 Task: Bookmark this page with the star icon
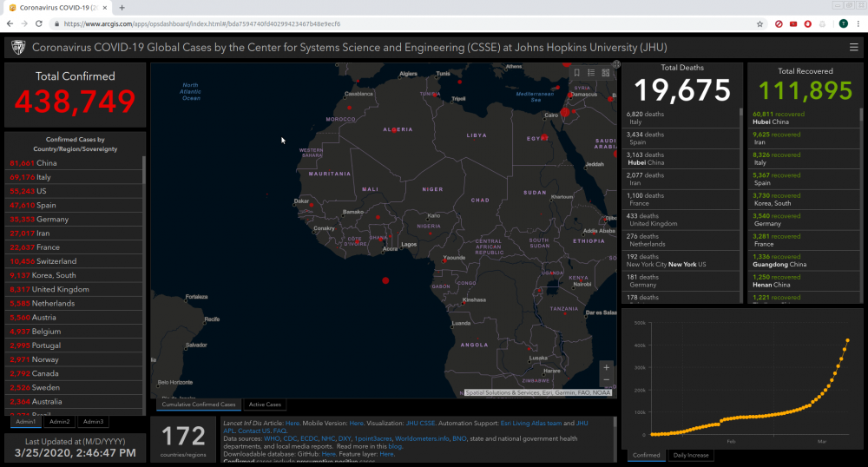(760, 23)
